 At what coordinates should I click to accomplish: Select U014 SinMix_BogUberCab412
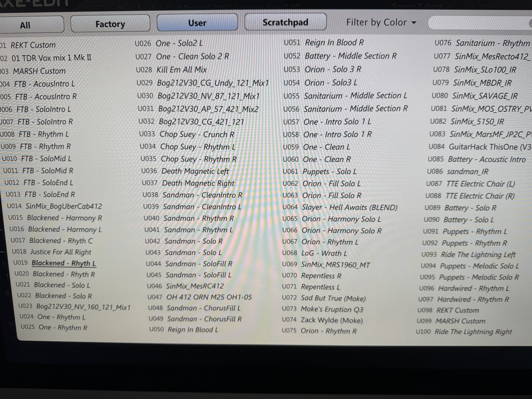click(55, 206)
